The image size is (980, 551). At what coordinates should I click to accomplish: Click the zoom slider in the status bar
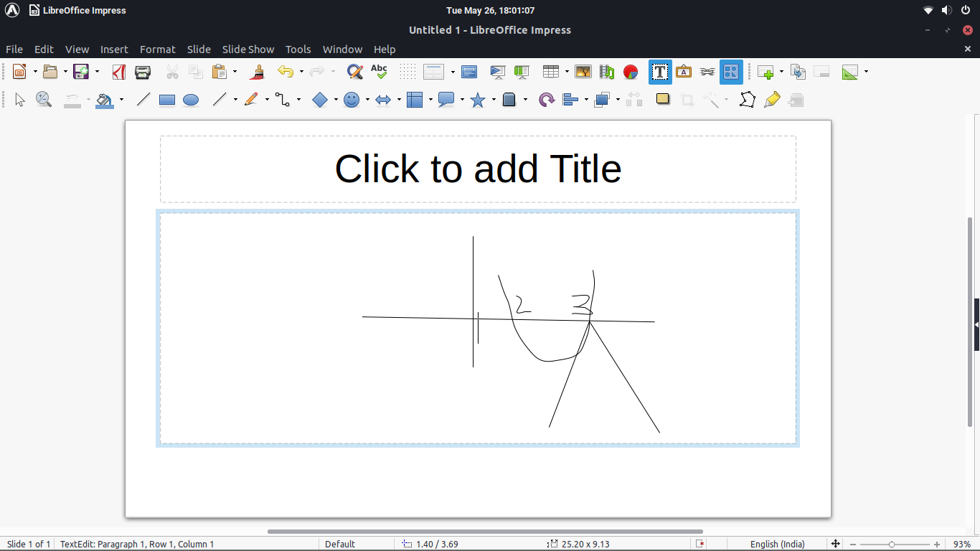(892, 544)
